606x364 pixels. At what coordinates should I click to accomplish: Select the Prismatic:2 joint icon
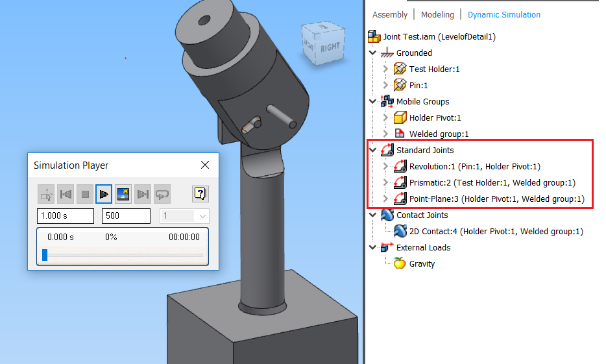(400, 182)
